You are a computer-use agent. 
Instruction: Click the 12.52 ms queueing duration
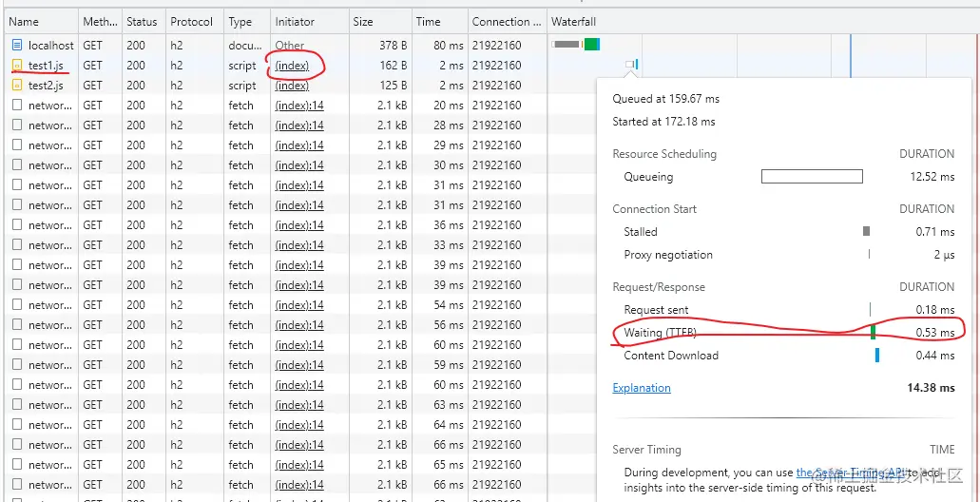(x=932, y=176)
